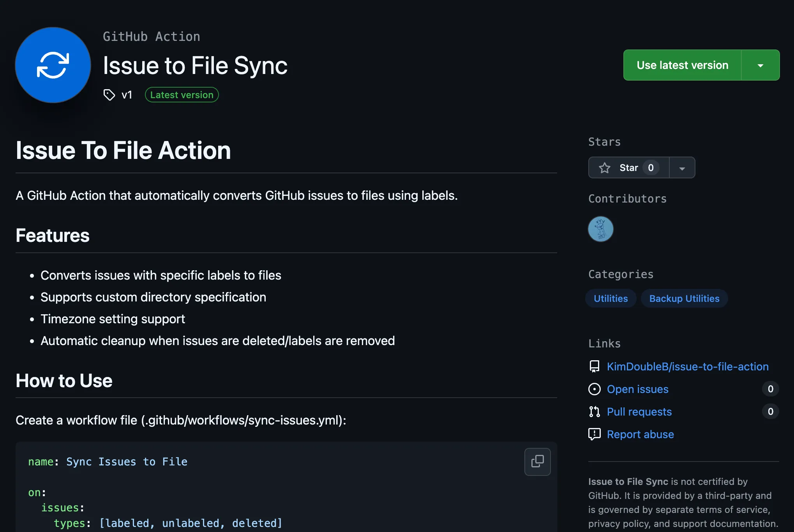Screen dimensions: 794x532
Task: Star this GitHub Action
Action: (x=629, y=168)
